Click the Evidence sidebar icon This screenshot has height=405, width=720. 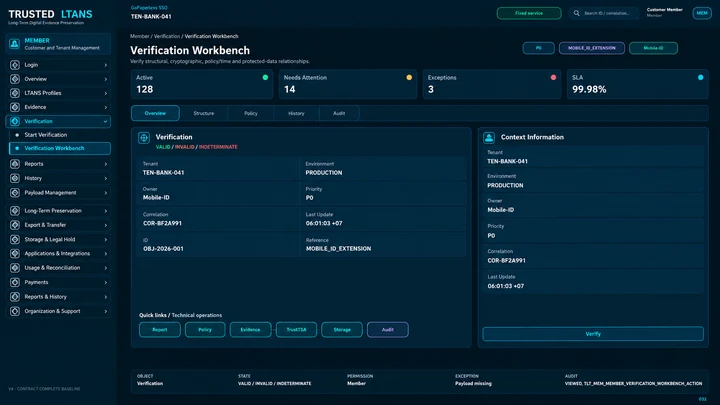pyautogui.click(x=15, y=107)
